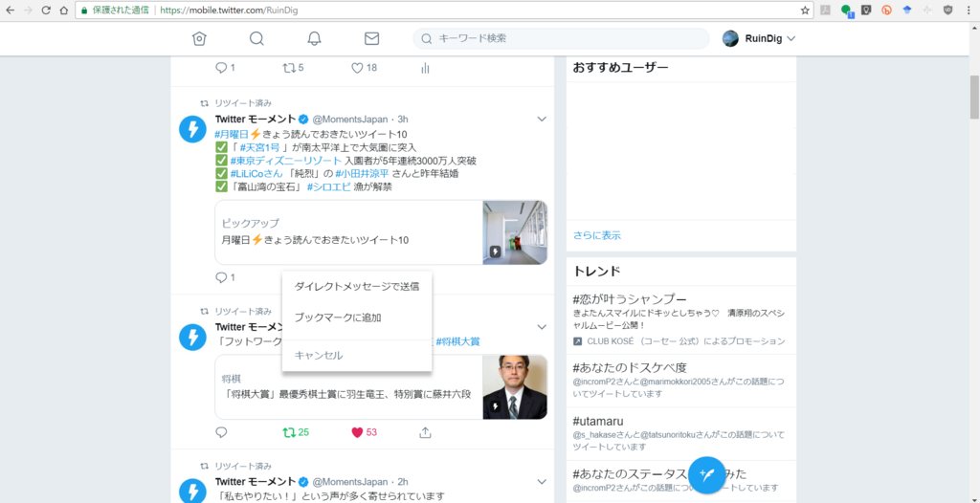Click the green padlock secure icon
980x503 pixels.
click(x=84, y=10)
